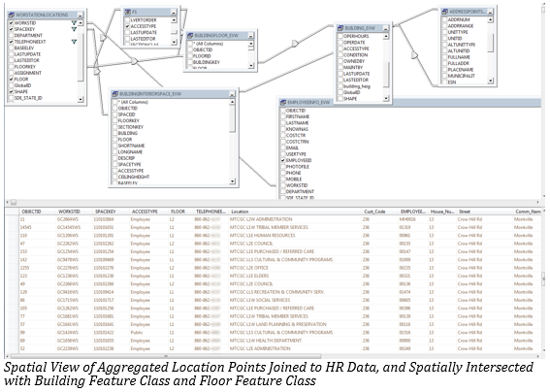The image size is (550, 392).
Task: Minimize the FS table window
Action: tap(174, 12)
